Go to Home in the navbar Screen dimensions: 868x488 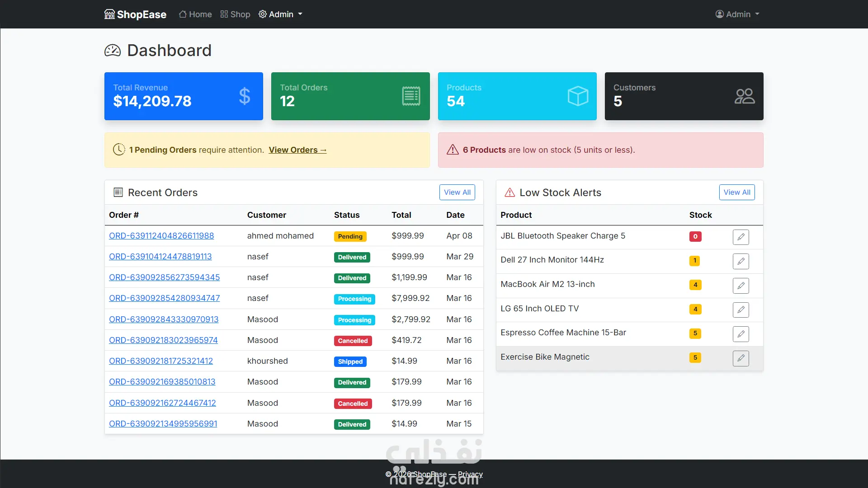195,14
